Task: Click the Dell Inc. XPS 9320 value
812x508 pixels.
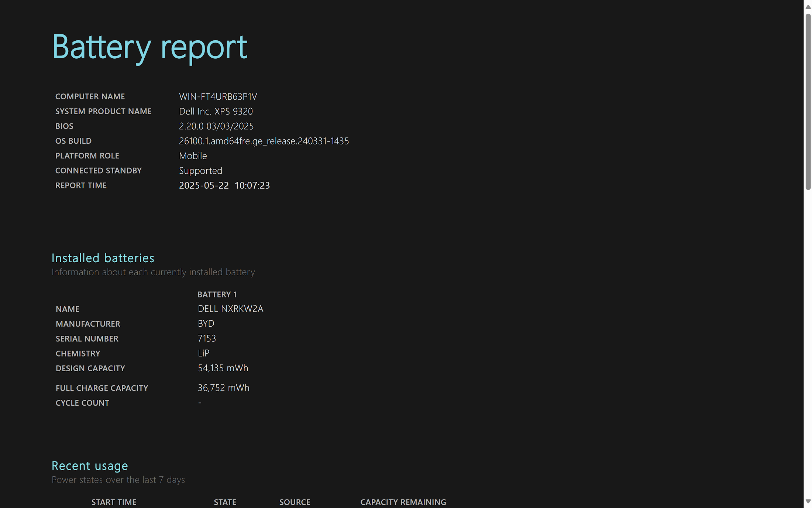Action: tap(216, 111)
